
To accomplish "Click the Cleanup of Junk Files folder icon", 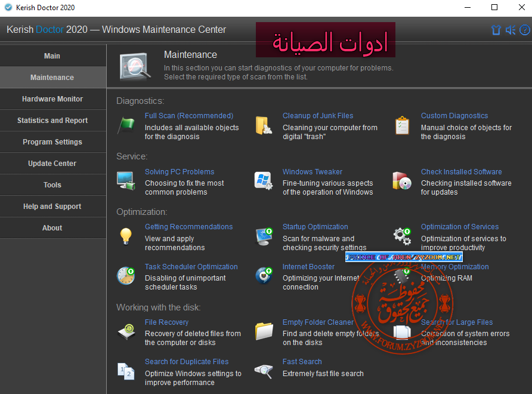I will coord(264,125).
